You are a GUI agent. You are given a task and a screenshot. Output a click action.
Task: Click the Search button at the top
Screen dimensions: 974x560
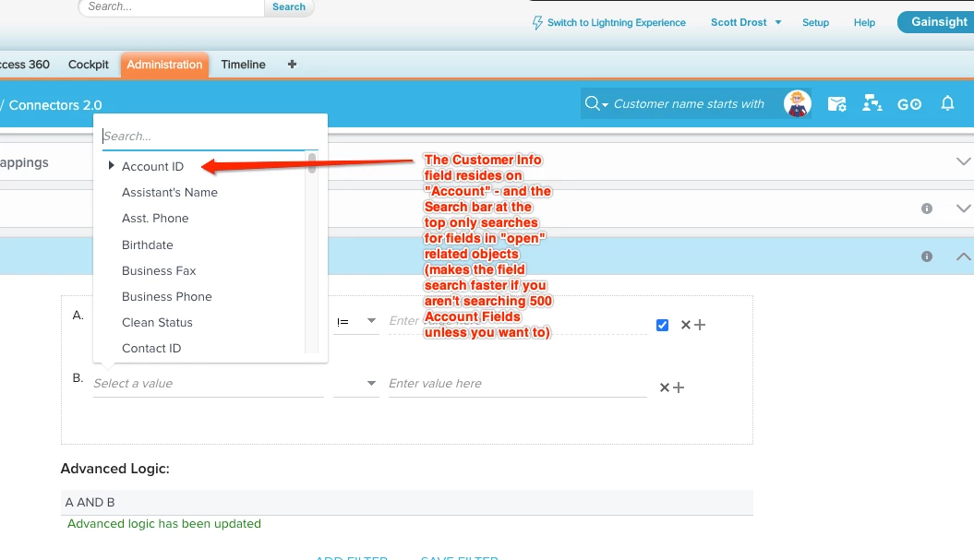point(289,6)
